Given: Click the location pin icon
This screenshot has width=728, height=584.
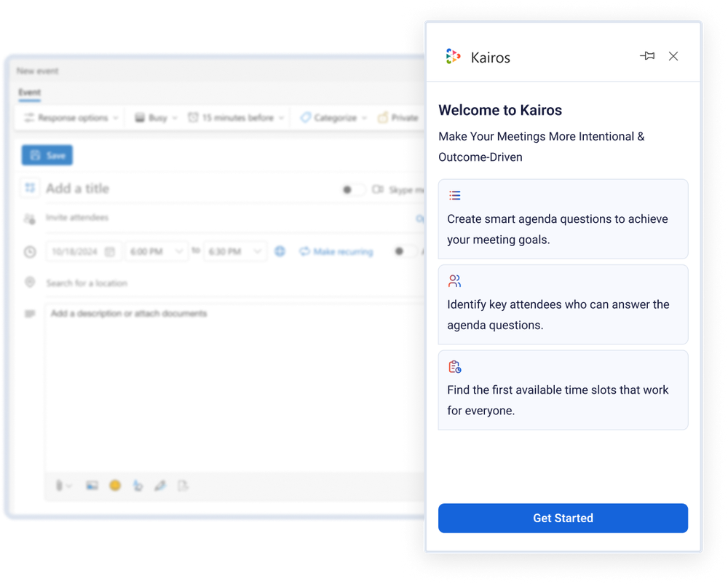Looking at the screenshot, I should click(x=30, y=283).
